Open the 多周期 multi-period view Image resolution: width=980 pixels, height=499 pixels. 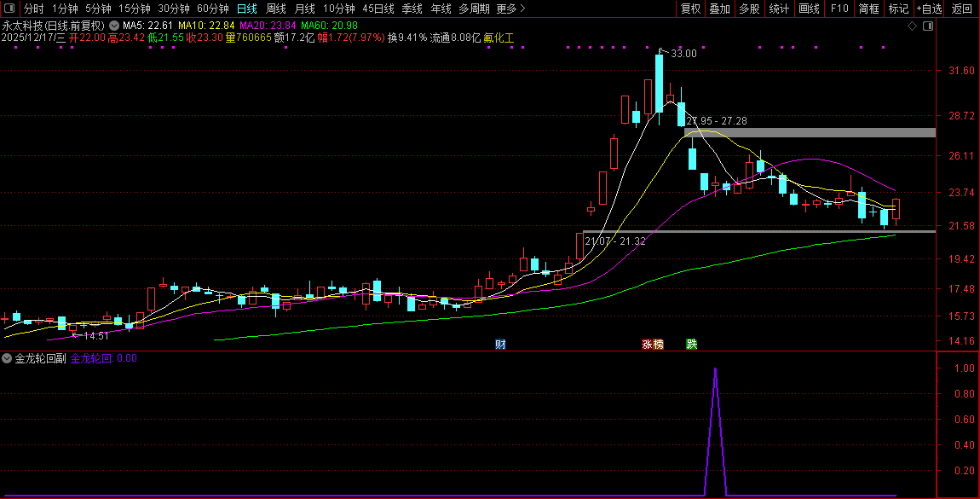[474, 9]
